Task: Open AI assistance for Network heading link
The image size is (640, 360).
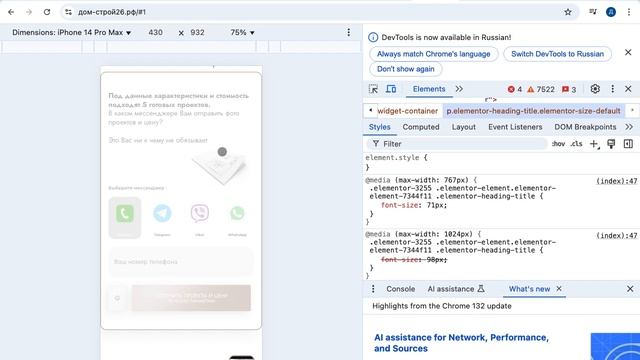Action: tap(461, 343)
